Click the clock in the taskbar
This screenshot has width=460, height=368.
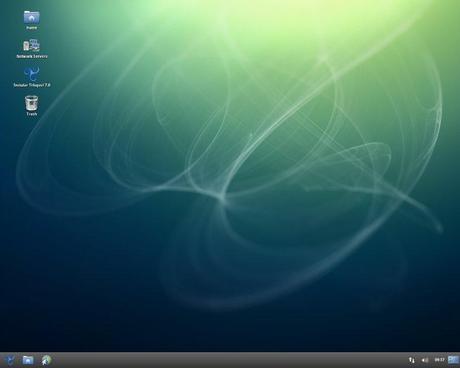tap(439, 360)
